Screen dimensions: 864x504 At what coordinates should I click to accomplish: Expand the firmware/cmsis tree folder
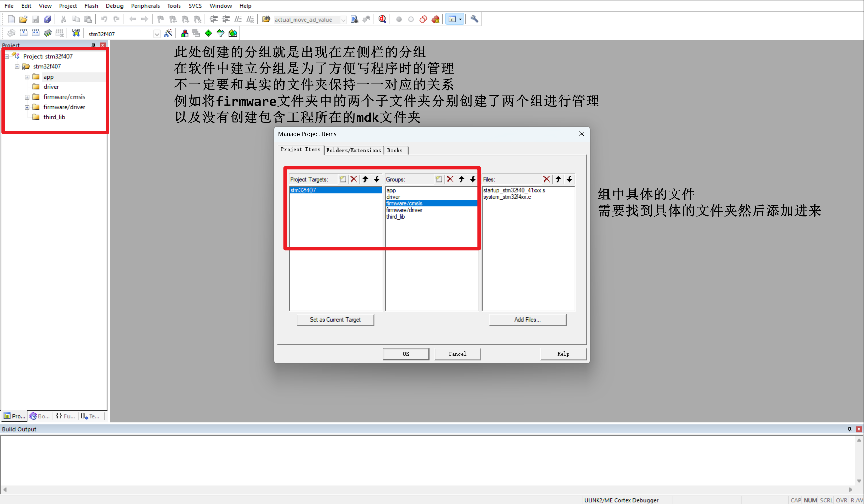27,97
